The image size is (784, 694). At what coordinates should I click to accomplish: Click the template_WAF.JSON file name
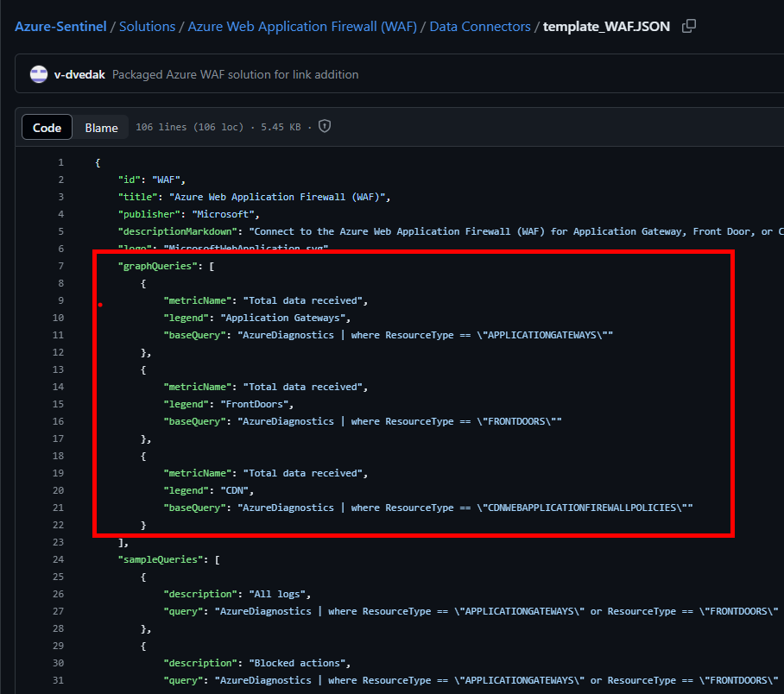pyautogui.click(x=606, y=27)
